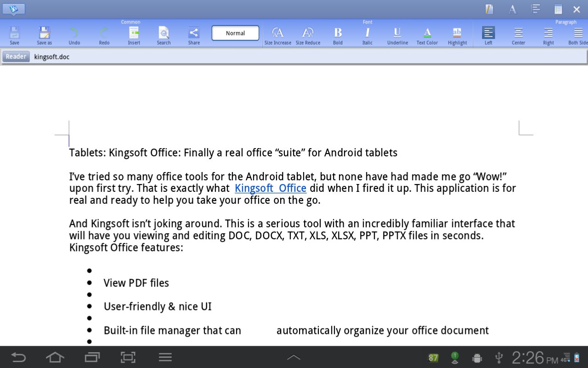Viewport: 588px width, 368px height.
Task: Increase the font size
Action: coord(277,35)
